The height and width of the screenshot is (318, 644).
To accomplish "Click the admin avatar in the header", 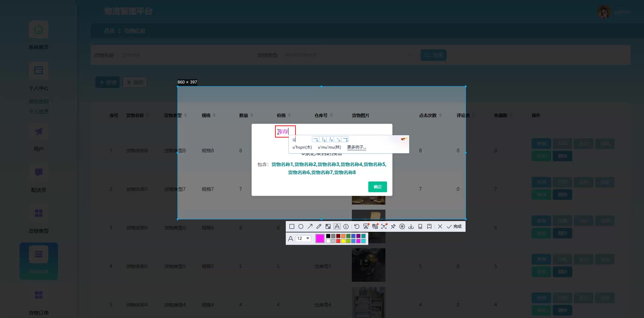I will click(x=604, y=12).
